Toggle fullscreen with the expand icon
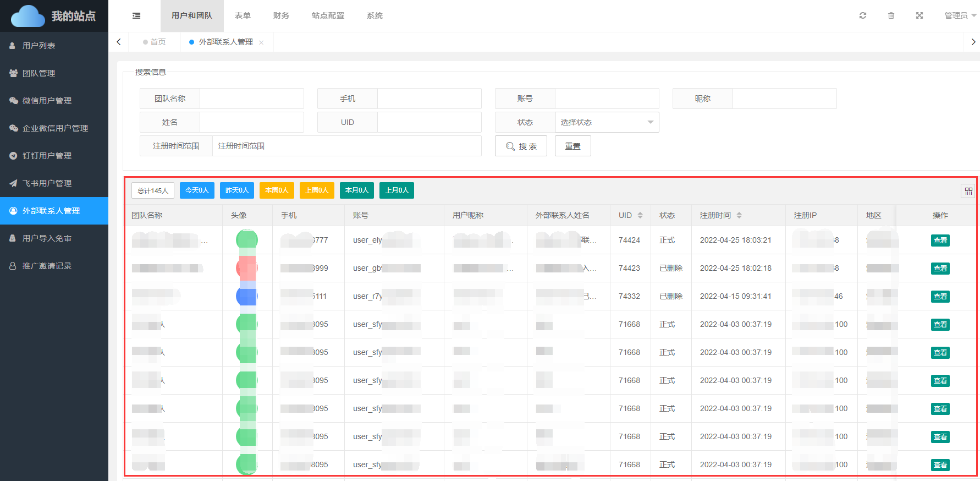 919,15
